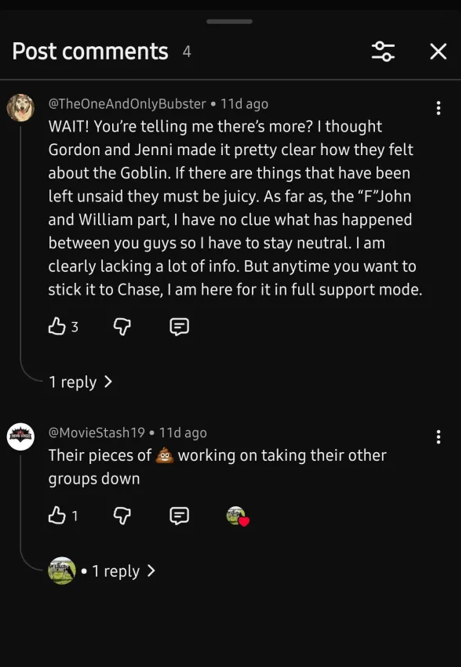Viewport: 461px width, 667px height.
Task: Open more options for TheOneAndOnlyBubster's comment
Action: coord(438,108)
